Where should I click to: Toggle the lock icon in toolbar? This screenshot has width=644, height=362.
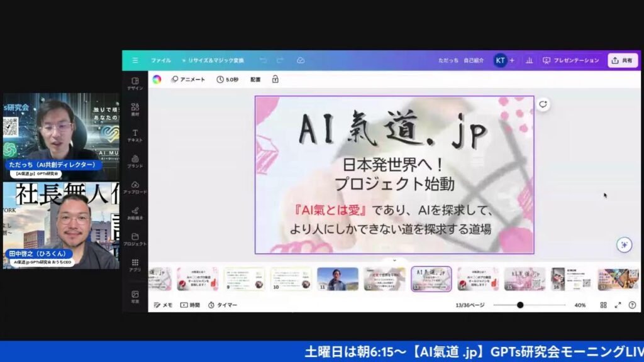point(275,79)
